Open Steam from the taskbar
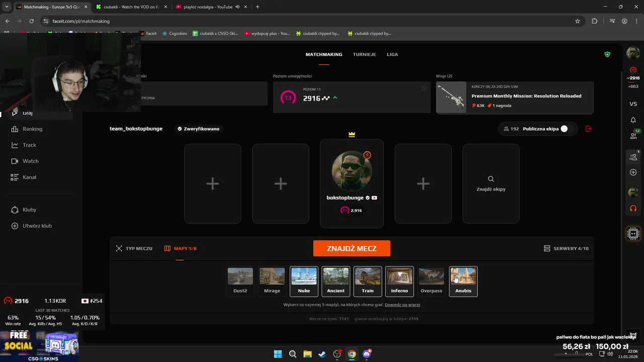 (x=322, y=354)
